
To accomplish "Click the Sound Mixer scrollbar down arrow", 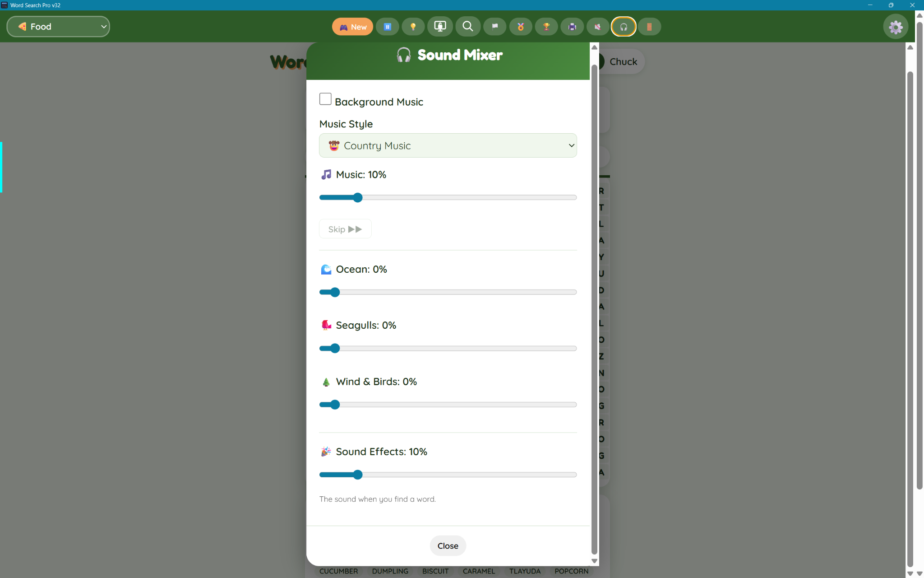I will [594, 561].
